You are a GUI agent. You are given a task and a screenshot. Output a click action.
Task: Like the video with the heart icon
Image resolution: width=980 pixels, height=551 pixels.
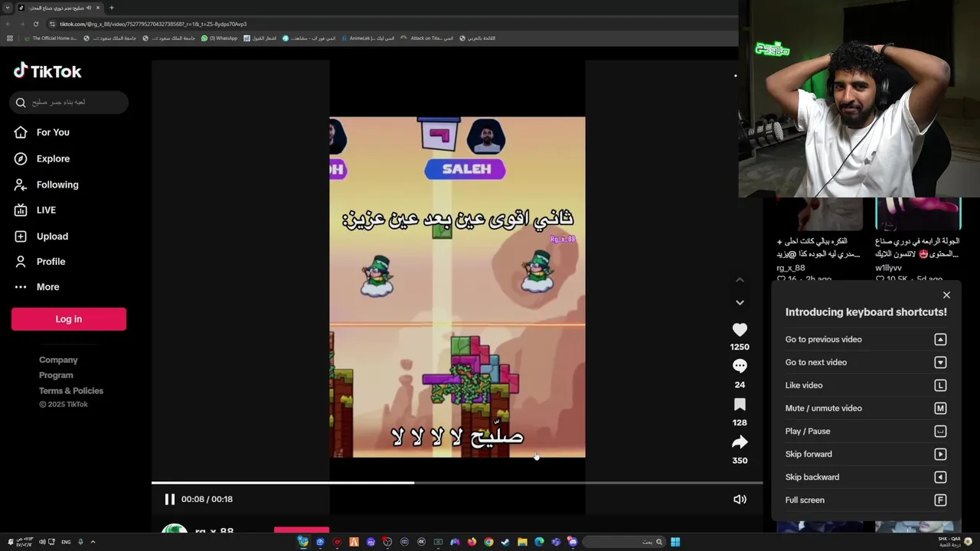pyautogui.click(x=740, y=330)
